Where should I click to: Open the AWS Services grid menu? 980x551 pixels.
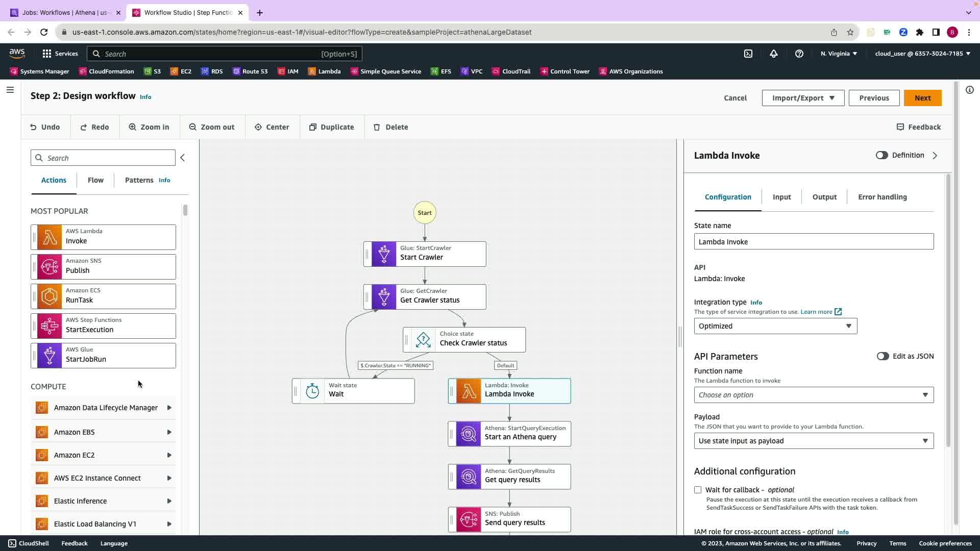pyautogui.click(x=47, y=54)
